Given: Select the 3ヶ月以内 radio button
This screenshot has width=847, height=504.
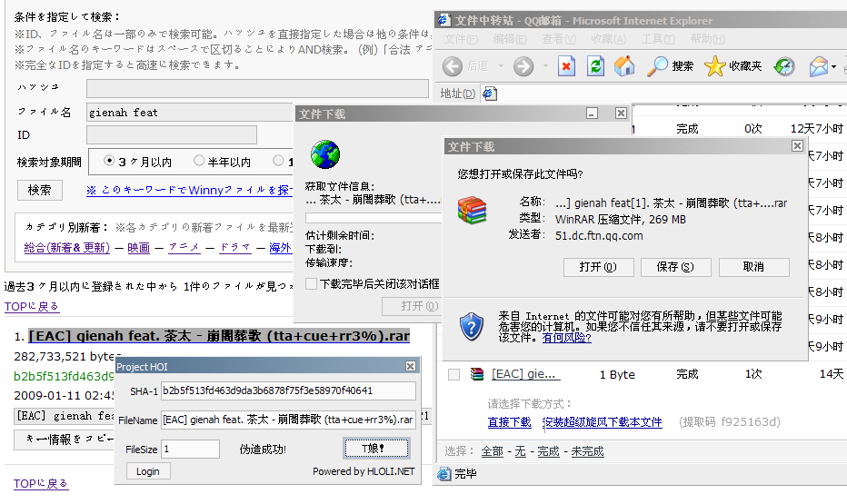Looking at the screenshot, I should (x=110, y=160).
